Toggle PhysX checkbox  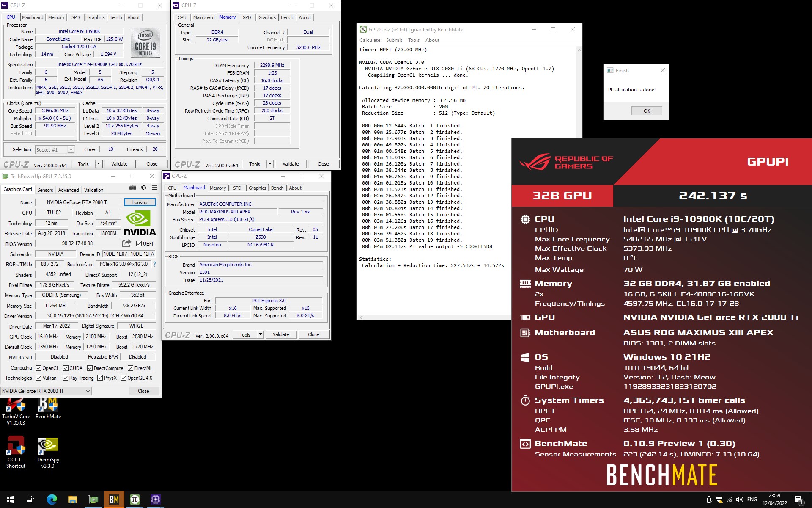click(100, 378)
